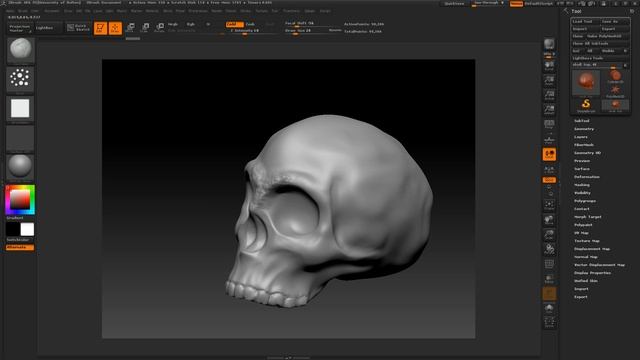Open the current brush thumbnail
Viewport: 640px width, 360px height.
[20, 50]
